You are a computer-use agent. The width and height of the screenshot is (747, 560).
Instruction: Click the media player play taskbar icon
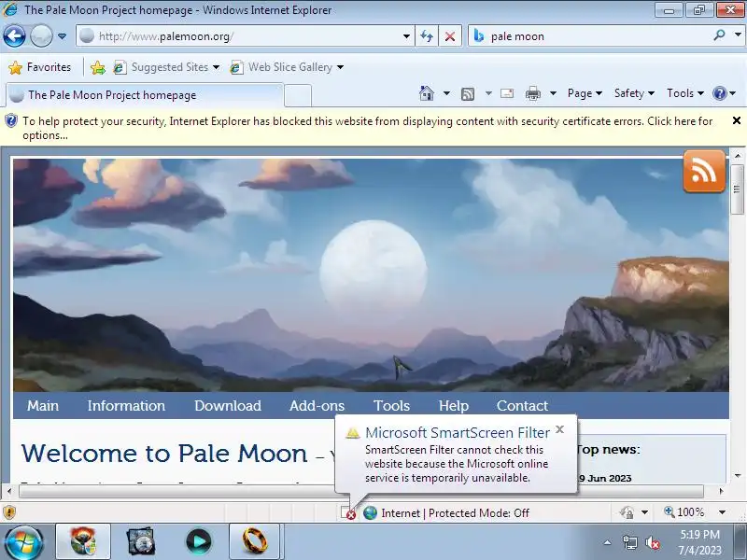click(x=199, y=541)
